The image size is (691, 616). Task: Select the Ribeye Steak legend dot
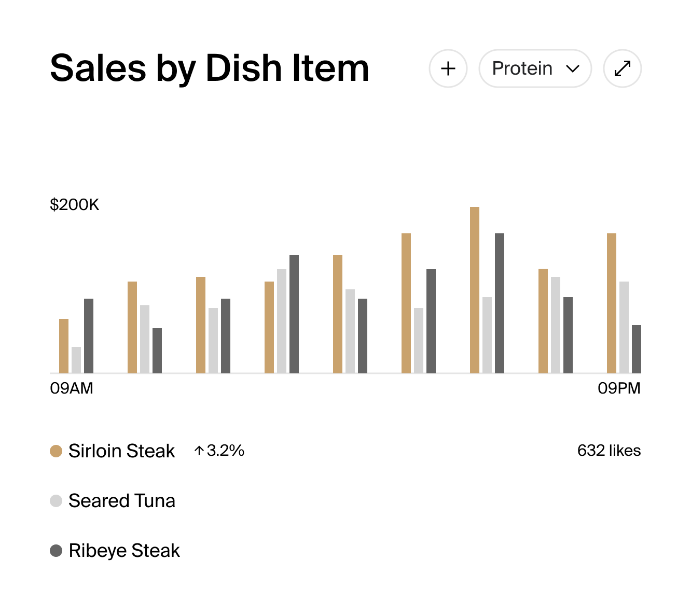click(x=56, y=551)
